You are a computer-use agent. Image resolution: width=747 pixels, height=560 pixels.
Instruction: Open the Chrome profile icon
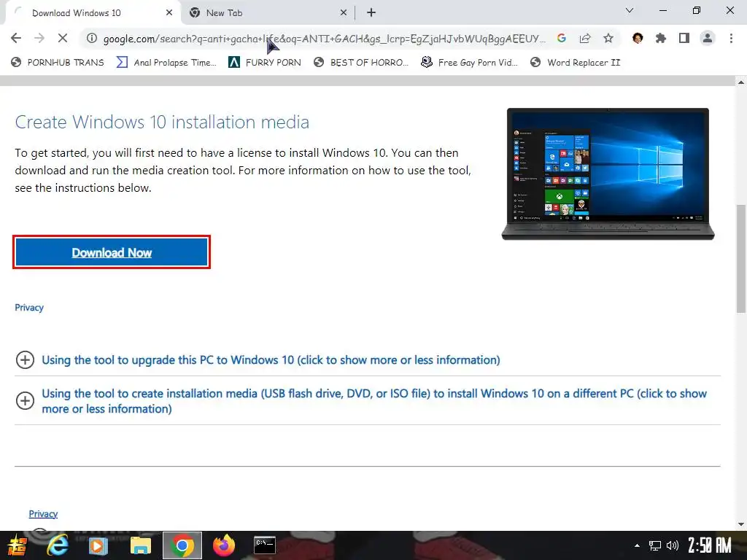(x=708, y=38)
